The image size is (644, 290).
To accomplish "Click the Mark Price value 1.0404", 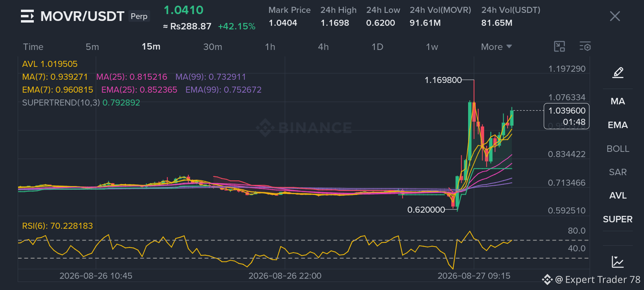I will [283, 23].
